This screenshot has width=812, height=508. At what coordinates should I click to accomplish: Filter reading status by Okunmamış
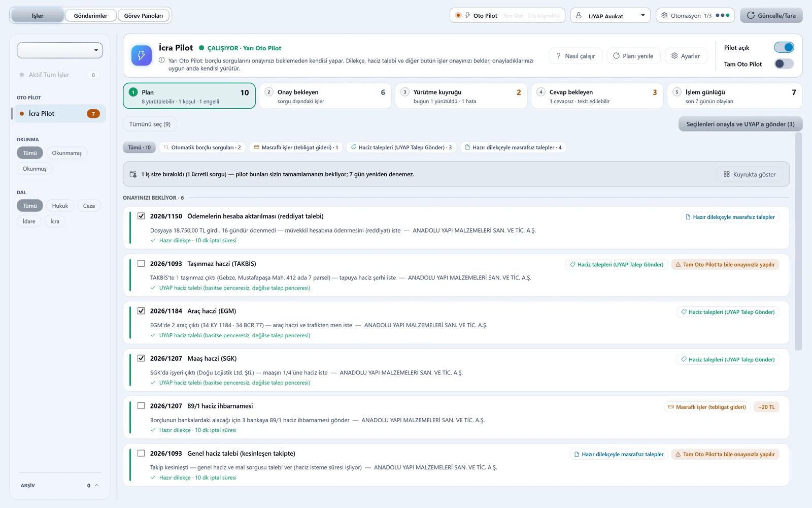tap(67, 153)
